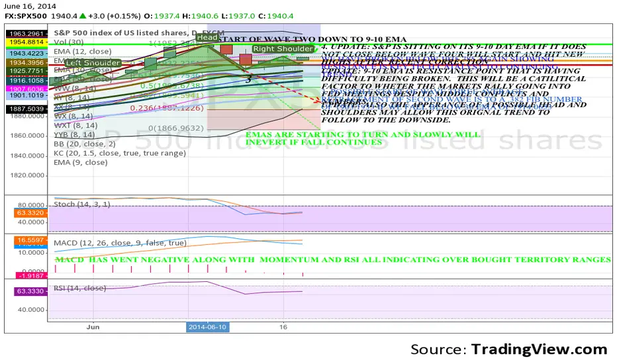Click the 1916.1058 price label
The image size is (617, 364).
pyautogui.click(x=26, y=80)
